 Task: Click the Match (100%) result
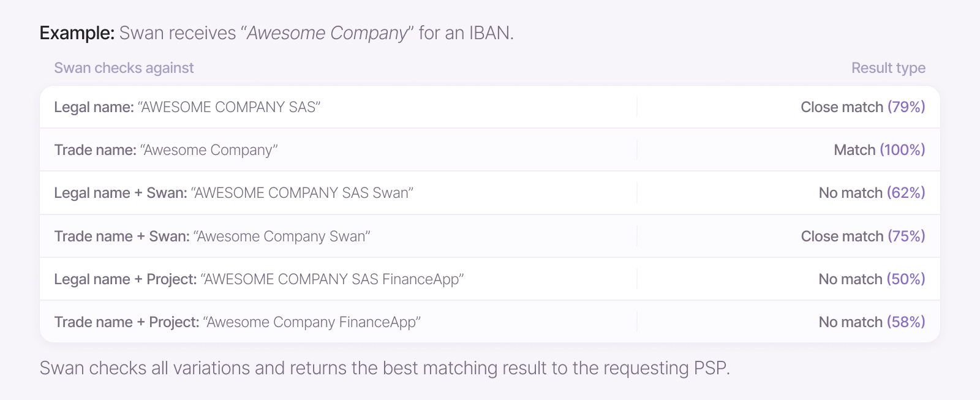pos(880,150)
